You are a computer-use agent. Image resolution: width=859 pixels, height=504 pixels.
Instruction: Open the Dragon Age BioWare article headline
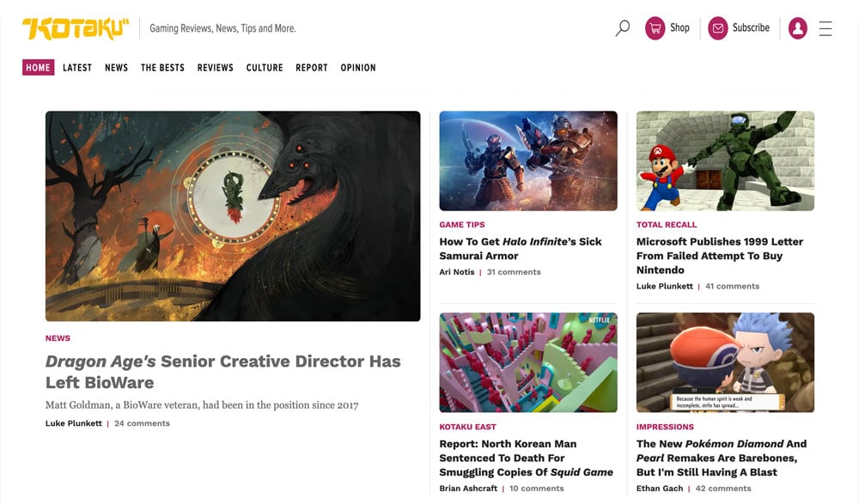point(222,372)
